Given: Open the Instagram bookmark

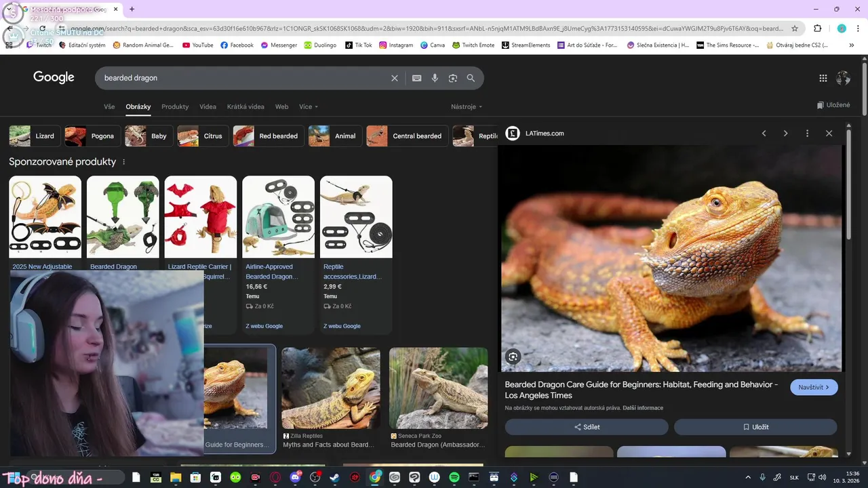Looking at the screenshot, I should coord(396,45).
